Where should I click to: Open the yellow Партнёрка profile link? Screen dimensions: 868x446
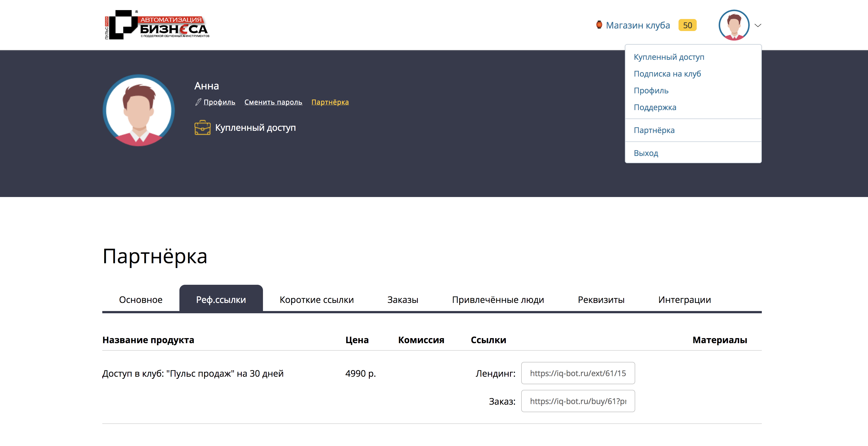[330, 102]
